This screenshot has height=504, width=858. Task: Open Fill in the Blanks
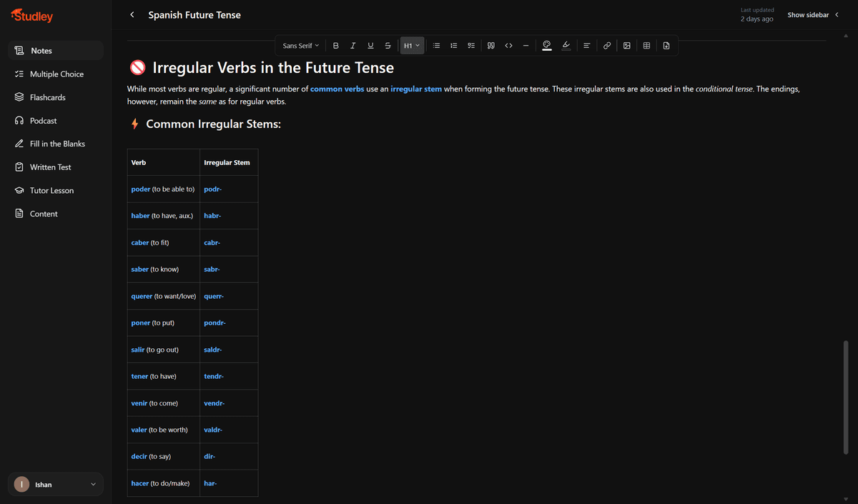[56, 144]
